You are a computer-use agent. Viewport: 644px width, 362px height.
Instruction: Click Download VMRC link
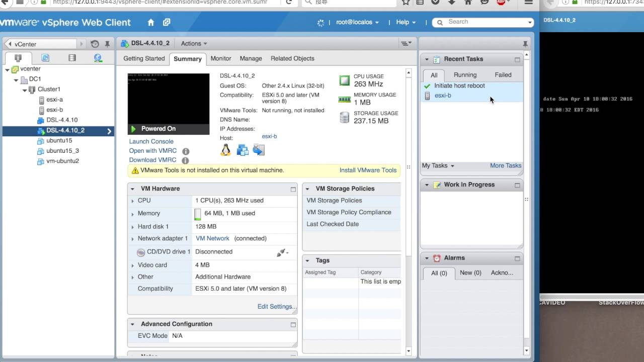[152, 160]
